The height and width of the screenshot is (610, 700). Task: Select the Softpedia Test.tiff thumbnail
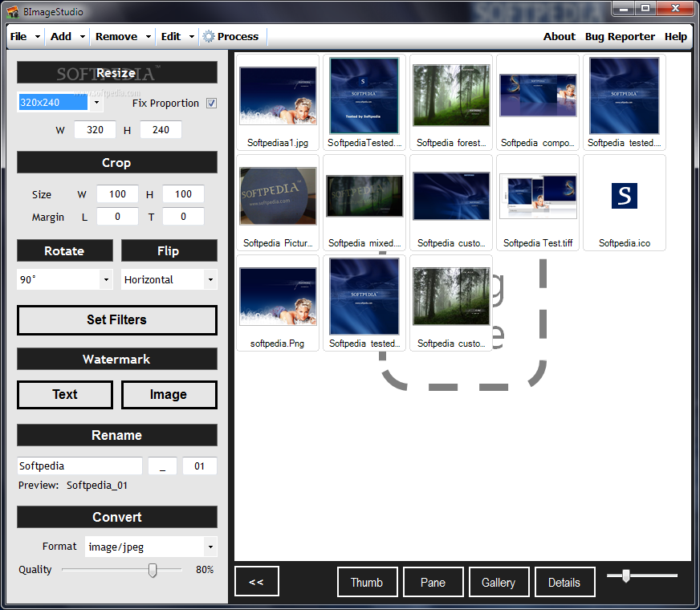tap(538, 202)
